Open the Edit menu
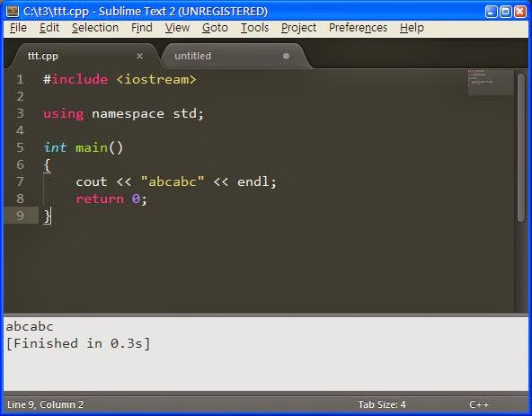 click(49, 28)
